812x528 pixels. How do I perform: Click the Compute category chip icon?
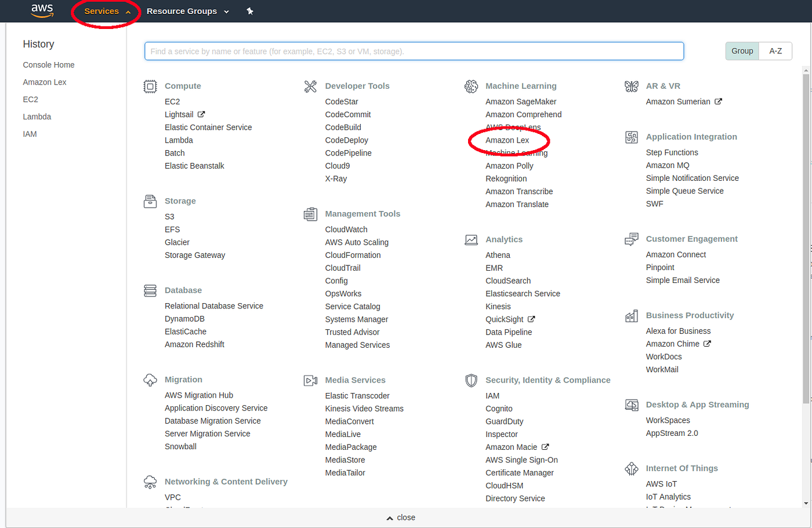(x=150, y=86)
